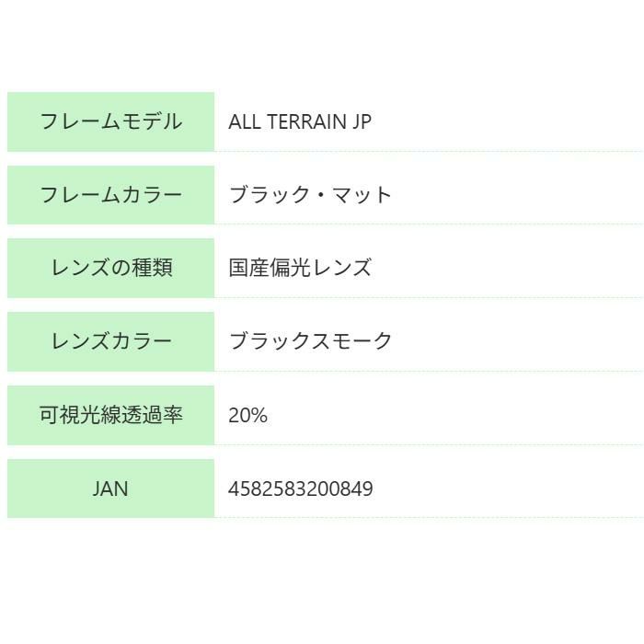The width and height of the screenshot is (644, 644).
Task: Click the 可視光線透過率 label cell
Action: click(110, 415)
